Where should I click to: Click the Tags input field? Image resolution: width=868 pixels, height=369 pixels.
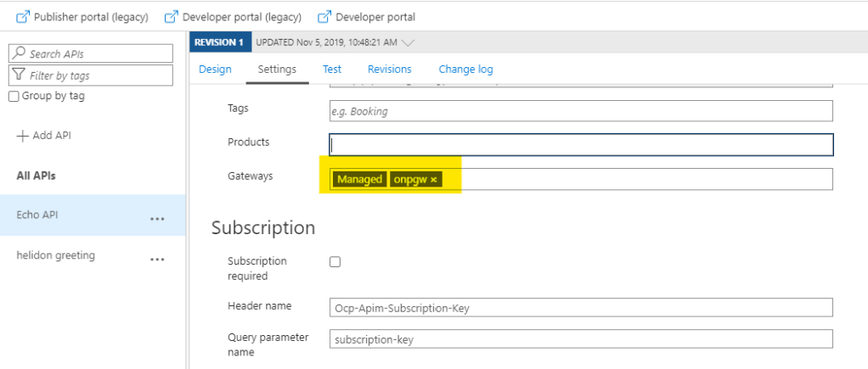click(x=581, y=111)
